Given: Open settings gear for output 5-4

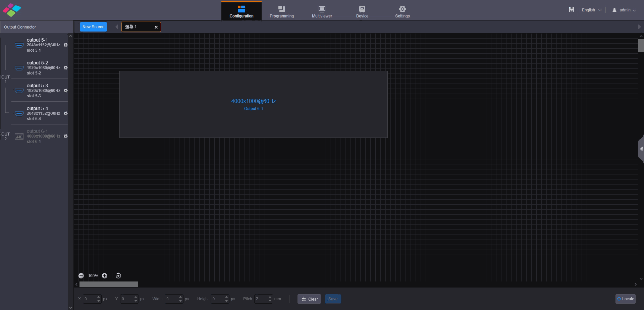Looking at the screenshot, I should 66,113.
